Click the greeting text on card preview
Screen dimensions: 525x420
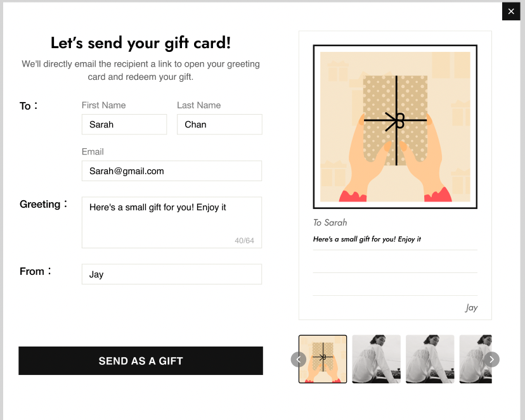pos(367,239)
